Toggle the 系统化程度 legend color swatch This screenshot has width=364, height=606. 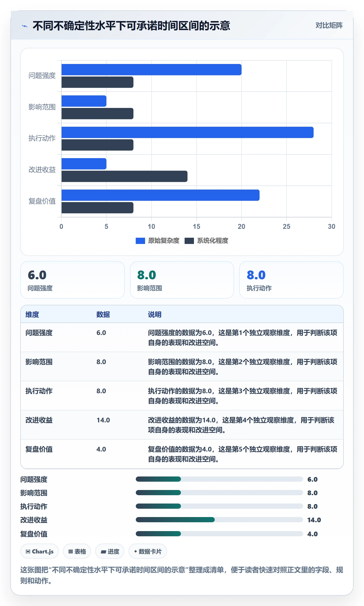click(189, 241)
